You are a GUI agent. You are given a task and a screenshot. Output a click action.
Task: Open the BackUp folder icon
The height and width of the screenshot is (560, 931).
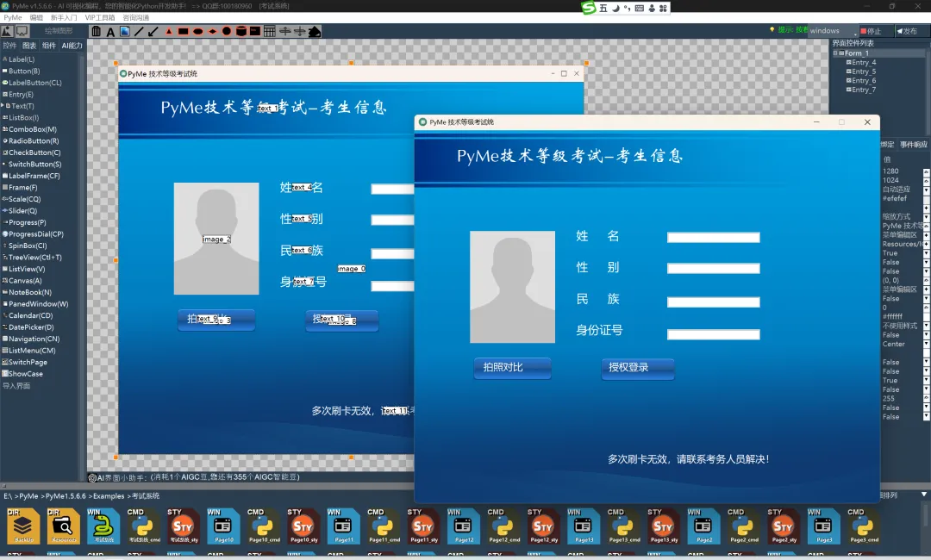click(23, 526)
